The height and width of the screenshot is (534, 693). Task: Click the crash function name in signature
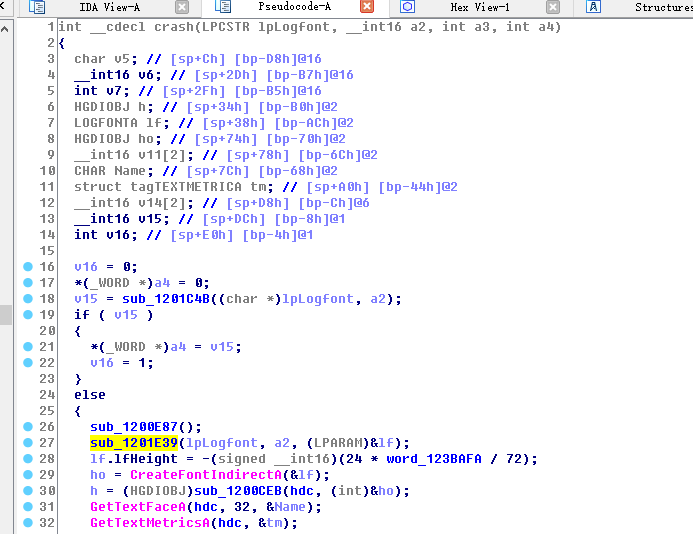click(174, 27)
